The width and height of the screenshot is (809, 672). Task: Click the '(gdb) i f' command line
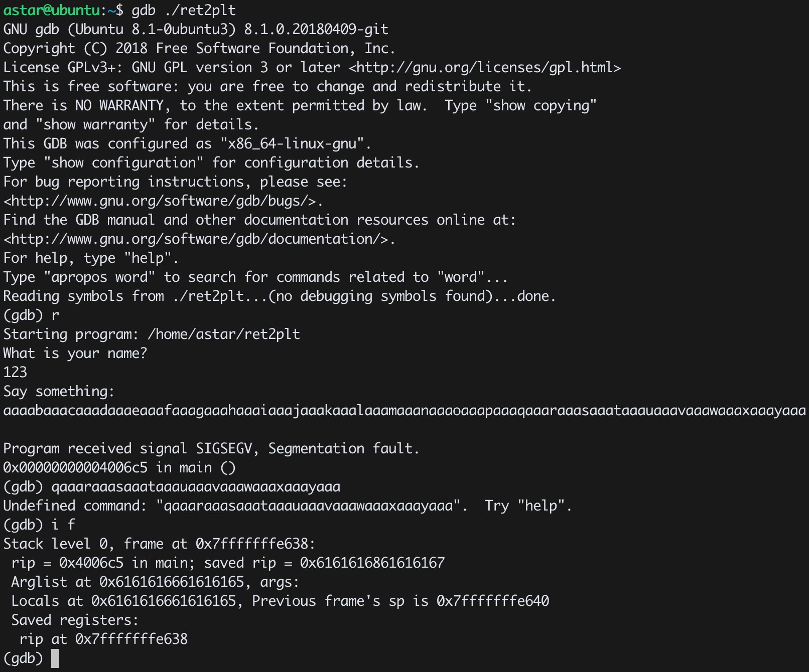(x=39, y=525)
